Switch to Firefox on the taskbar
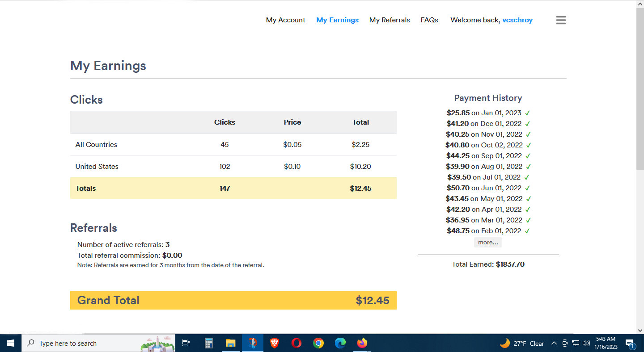 [x=362, y=343]
